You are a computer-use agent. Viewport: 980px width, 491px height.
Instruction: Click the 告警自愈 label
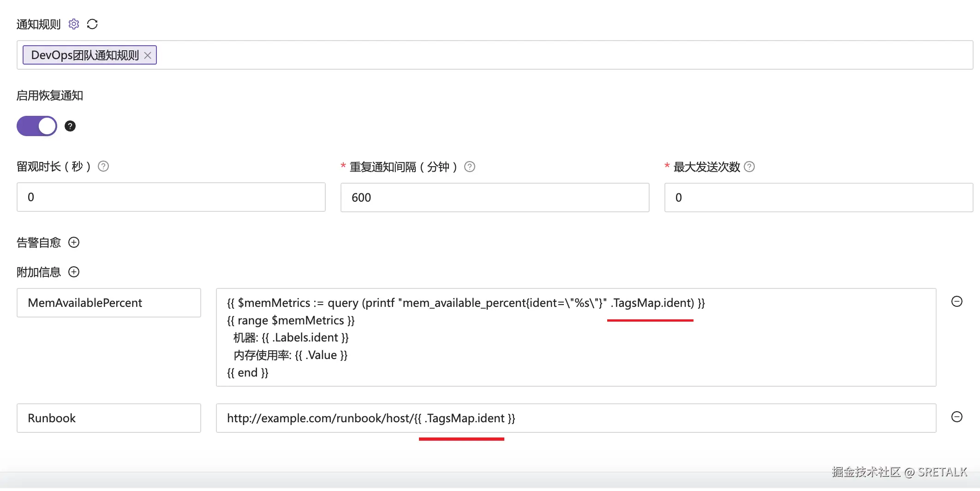click(39, 243)
